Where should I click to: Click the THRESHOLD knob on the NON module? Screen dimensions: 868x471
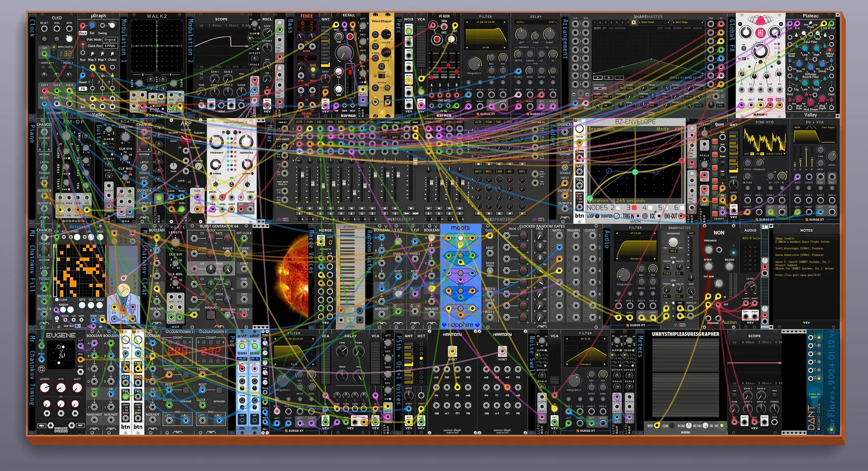pyautogui.click(x=709, y=249)
